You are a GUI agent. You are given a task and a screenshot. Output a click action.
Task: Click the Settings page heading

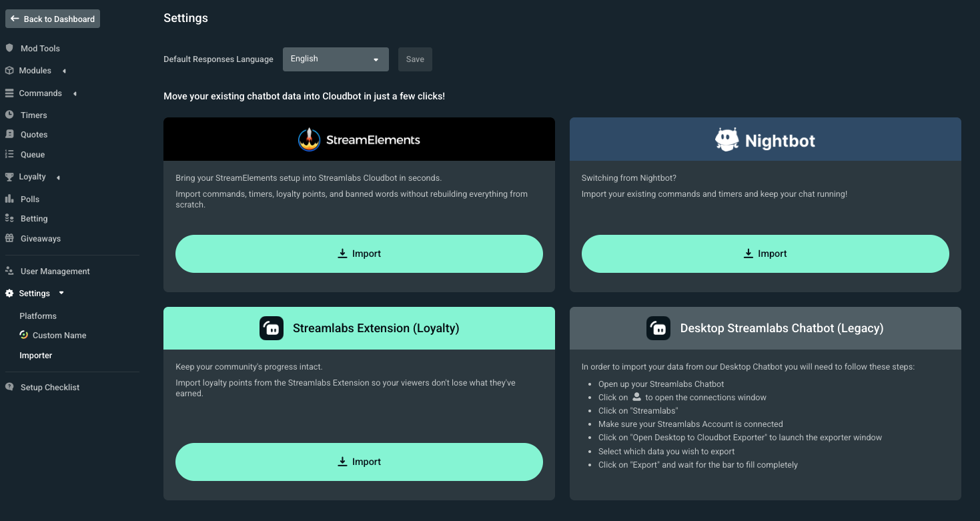185,18
